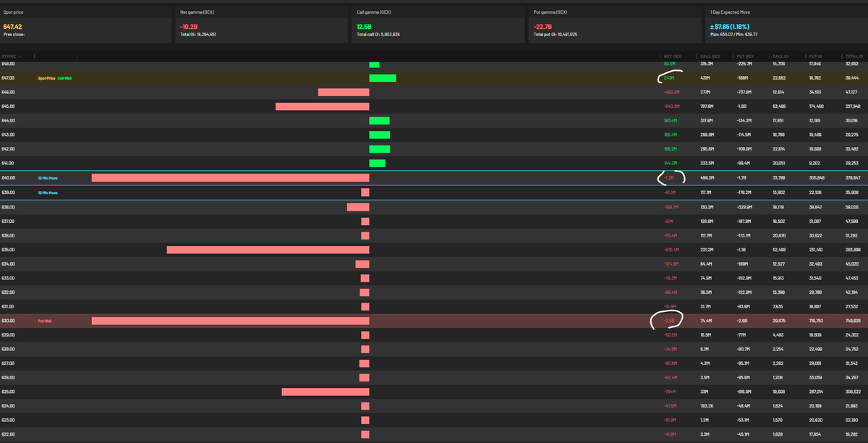Select call OI 63,488 at strike 645
Image resolution: width=868 pixels, height=443 pixels.
[779, 106]
